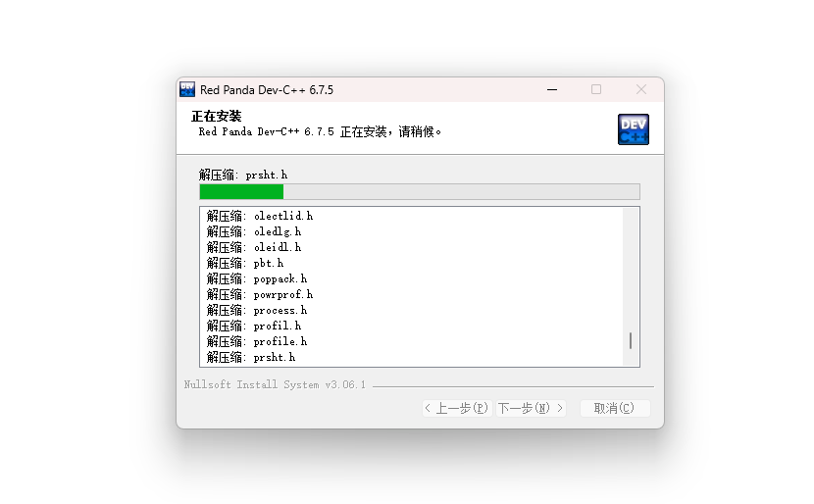Viewport: 814px width, 504px height.
Task: Select the log line powrprof.h
Action: pyautogui.click(x=260, y=294)
